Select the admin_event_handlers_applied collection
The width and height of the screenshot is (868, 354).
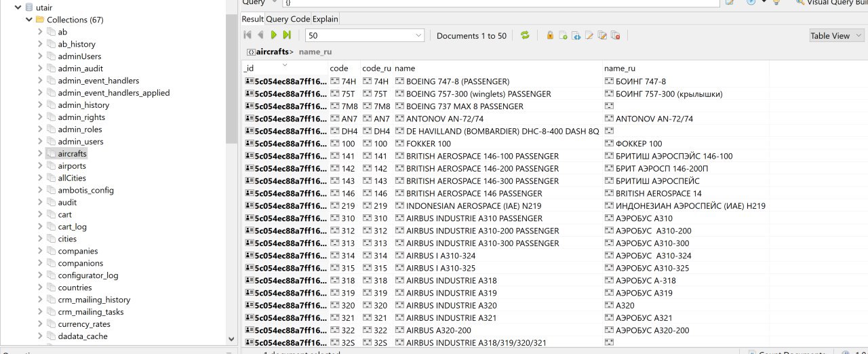[114, 93]
